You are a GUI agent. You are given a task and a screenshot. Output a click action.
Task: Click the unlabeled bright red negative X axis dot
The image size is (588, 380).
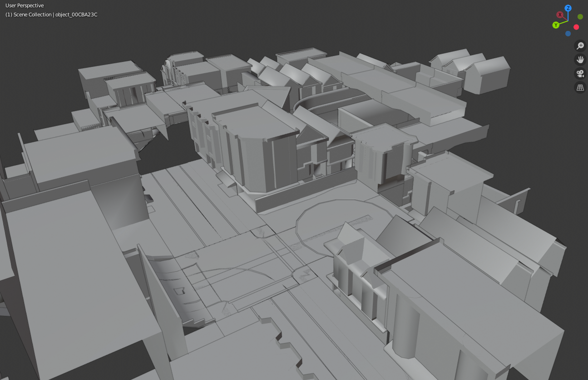(x=576, y=27)
